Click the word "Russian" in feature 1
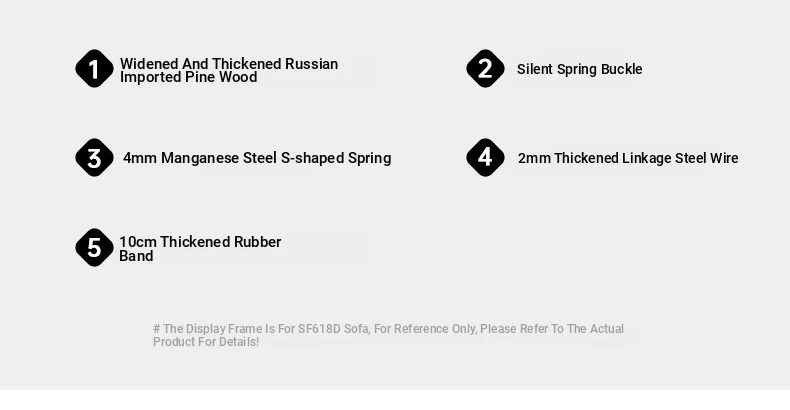The width and height of the screenshot is (790, 410). click(x=311, y=64)
